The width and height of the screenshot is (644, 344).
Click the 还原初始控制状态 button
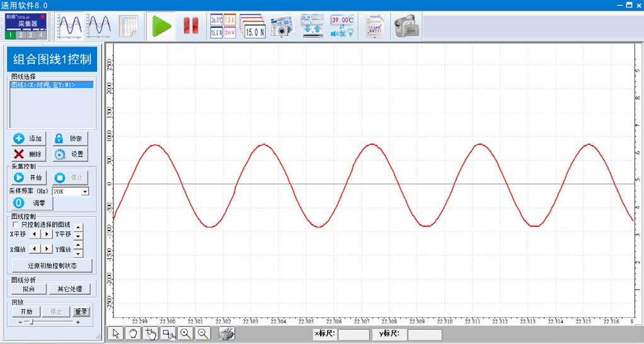point(52,266)
